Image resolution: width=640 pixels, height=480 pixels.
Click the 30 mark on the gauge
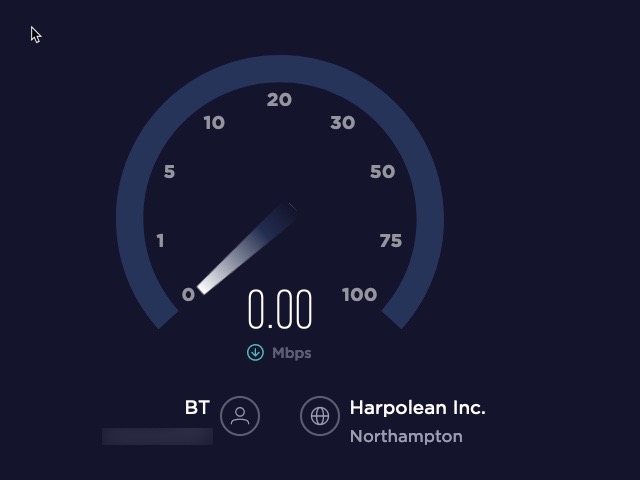[343, 122]
